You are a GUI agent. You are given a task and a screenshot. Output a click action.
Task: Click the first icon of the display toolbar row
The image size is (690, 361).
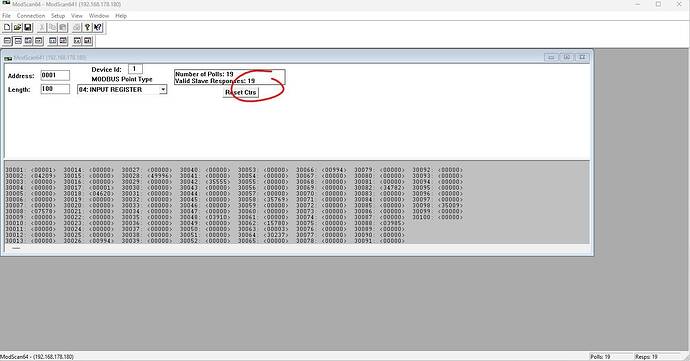click(7, 41)
